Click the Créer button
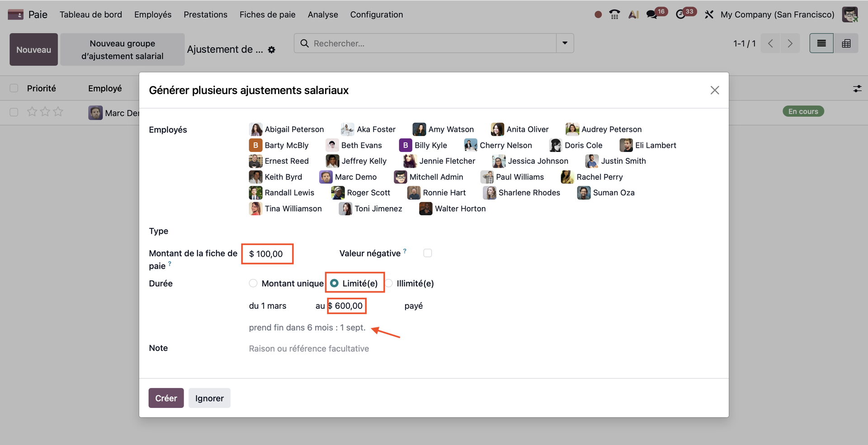 point(166,398)
